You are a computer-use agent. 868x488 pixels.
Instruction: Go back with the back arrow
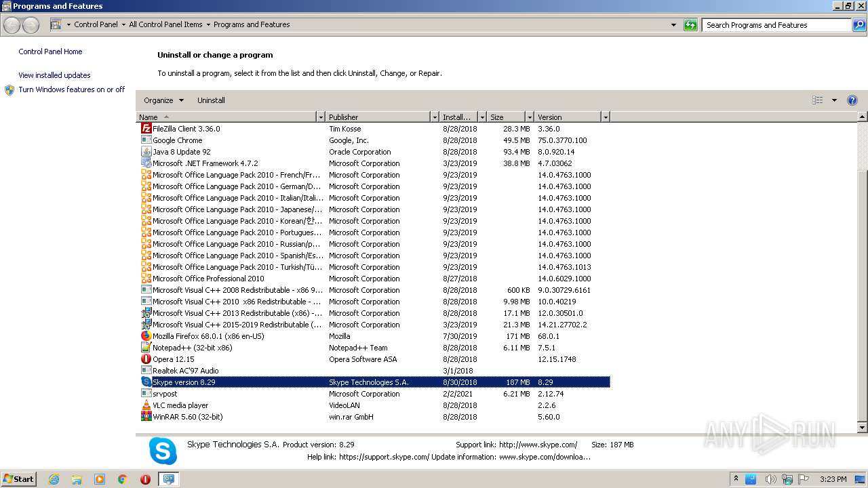12,25
